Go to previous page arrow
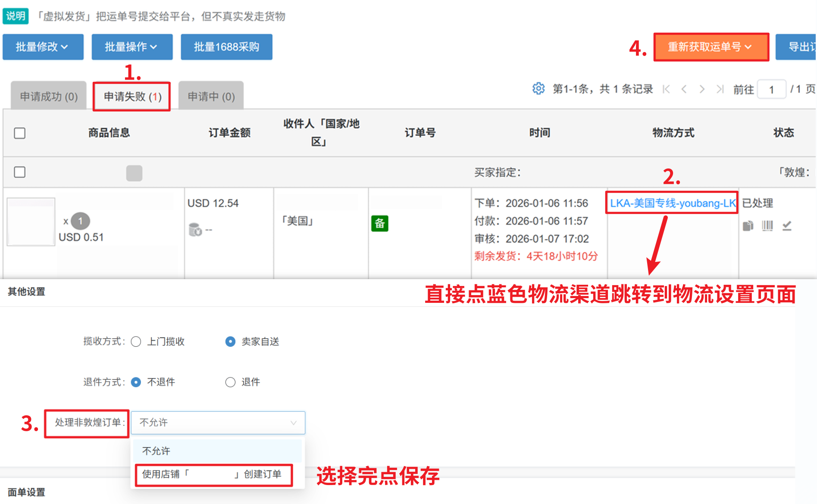 tap(684, 89)
